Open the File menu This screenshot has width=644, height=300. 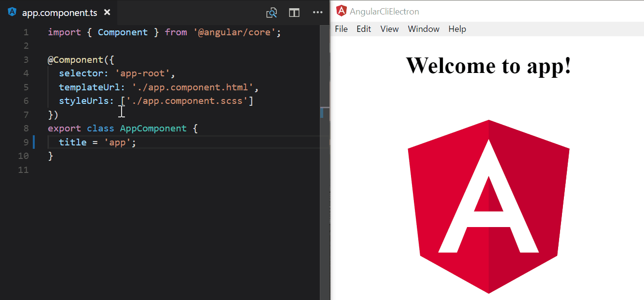[x=341, y=29]
